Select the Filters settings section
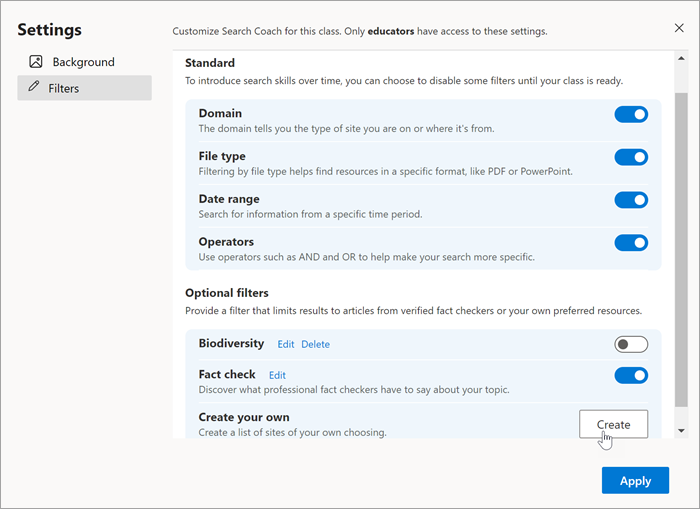The image size is (700, 509). (84, 88)
